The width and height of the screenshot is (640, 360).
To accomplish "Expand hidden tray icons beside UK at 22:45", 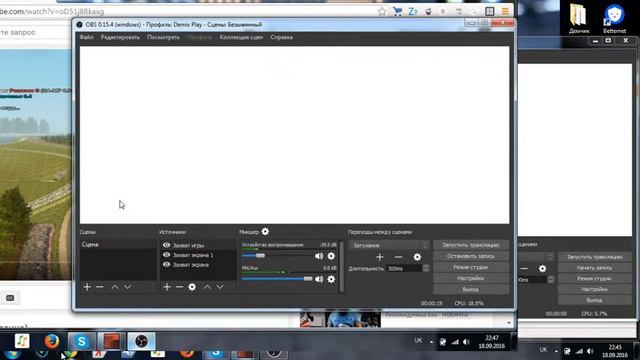I will [x=556, y=351].
